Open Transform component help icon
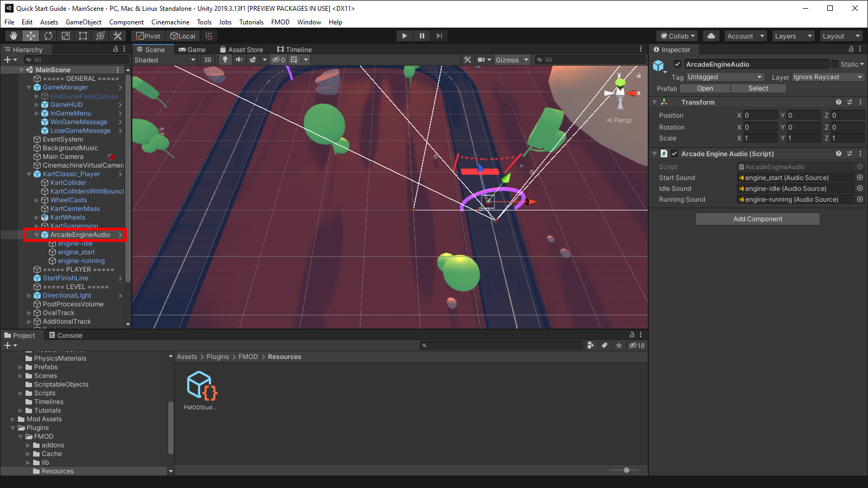Image resolution: width=868 pixels, height=488 pixels. [839, 102]
